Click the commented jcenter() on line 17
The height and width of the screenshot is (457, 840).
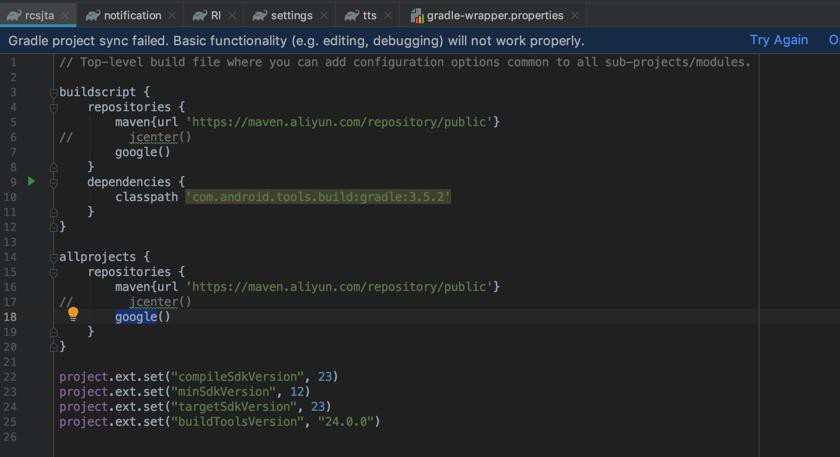pos(160,302)
